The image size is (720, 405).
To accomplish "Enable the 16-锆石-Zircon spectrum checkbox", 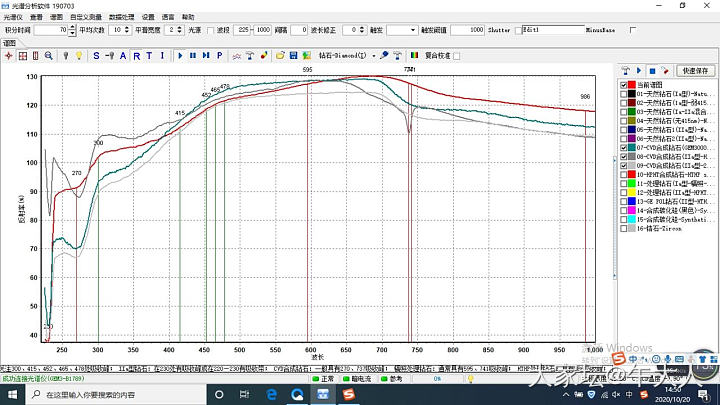I will (623, 229).
